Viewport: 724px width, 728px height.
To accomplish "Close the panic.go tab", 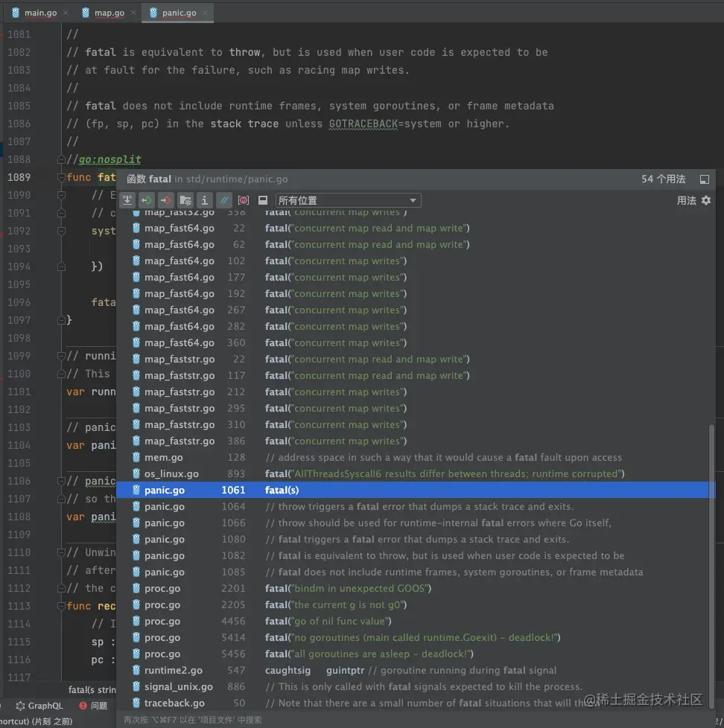I will coord(205,13).
